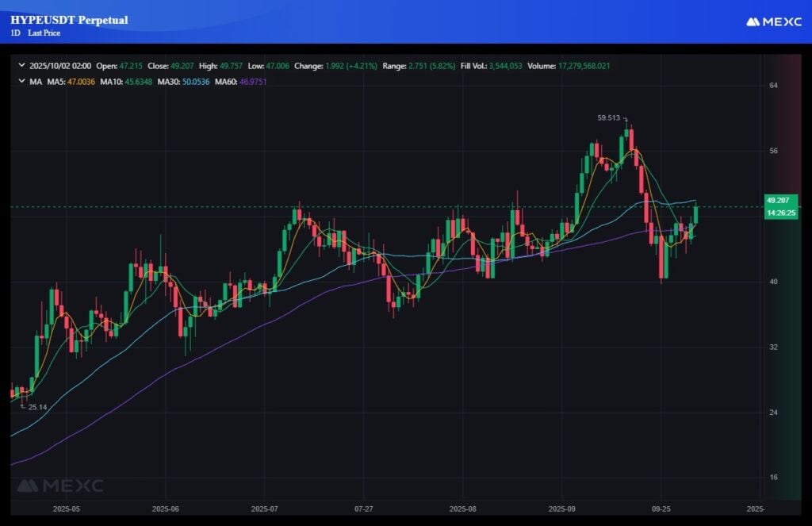The image size is (812, 526).
Task: Click the 56 level on price axis
Action: coord(772,151)
